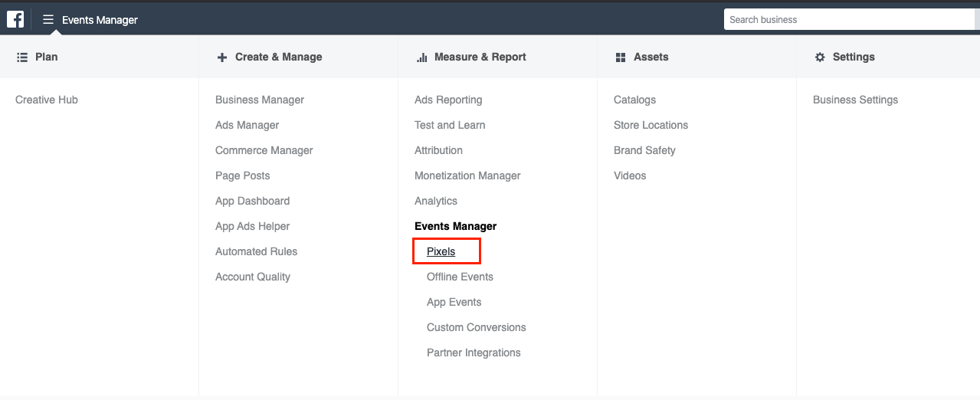This screenshot has width=980, height=400.
Task: Open the hamburger menu icon
Action: click(x=48, y=19)
